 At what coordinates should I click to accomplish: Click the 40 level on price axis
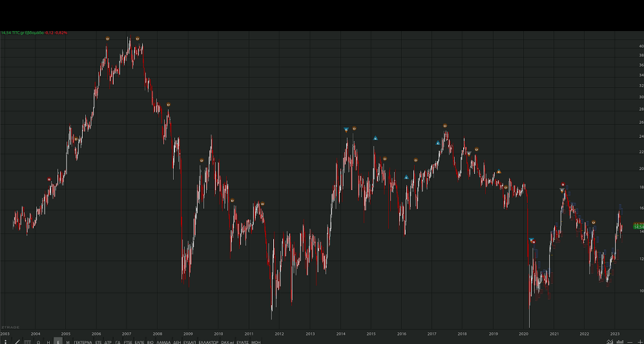(641, 47)
